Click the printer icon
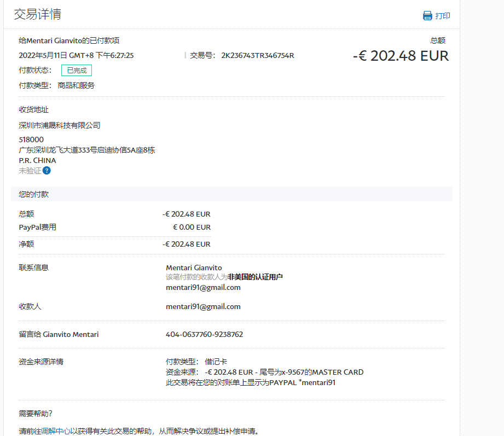Image resolution: width=504 pixels, height=436 pixels. pos(427,16)
